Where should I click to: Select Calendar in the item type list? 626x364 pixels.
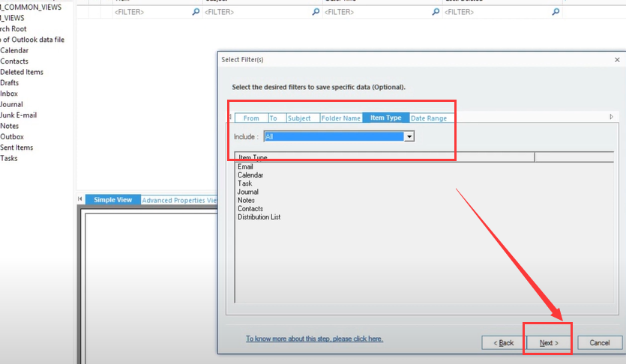pos(250,175)
